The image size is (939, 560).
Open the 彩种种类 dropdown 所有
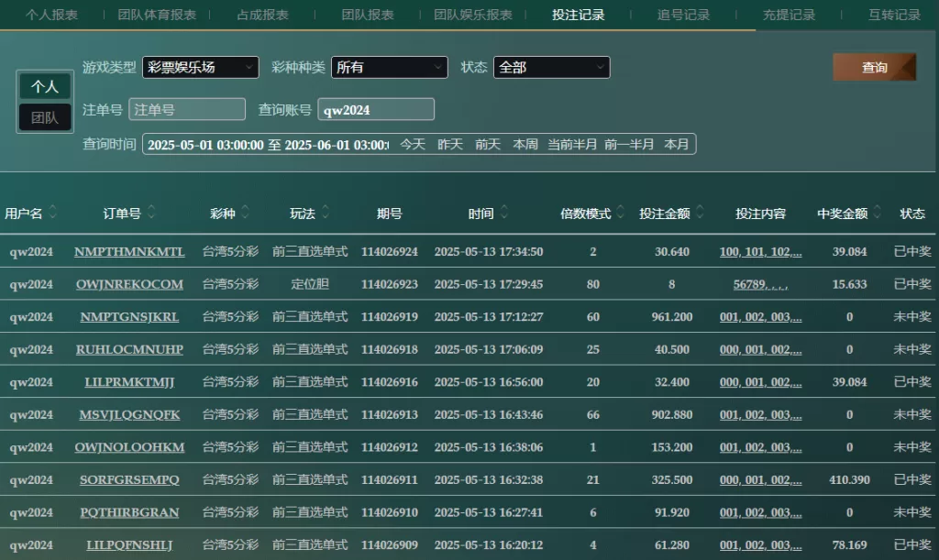(x=389, y=67)
